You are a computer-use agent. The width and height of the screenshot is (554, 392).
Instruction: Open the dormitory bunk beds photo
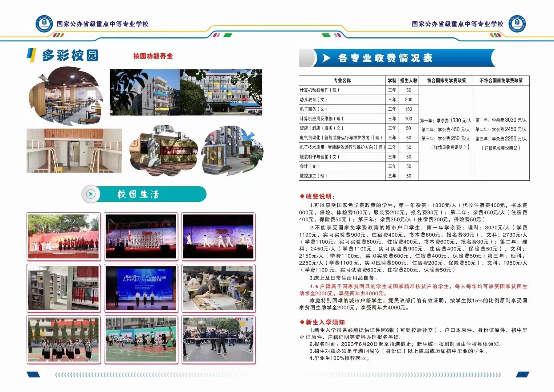tap(74, 151)
